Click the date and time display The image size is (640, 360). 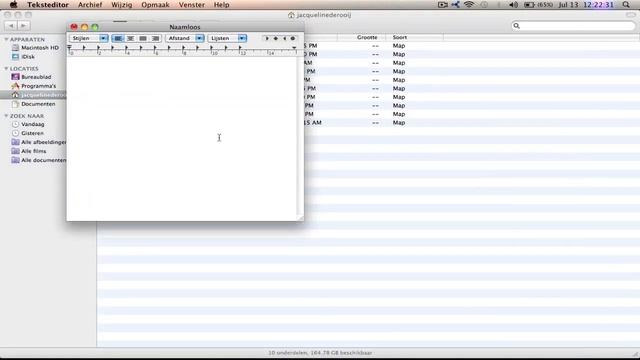586,5
